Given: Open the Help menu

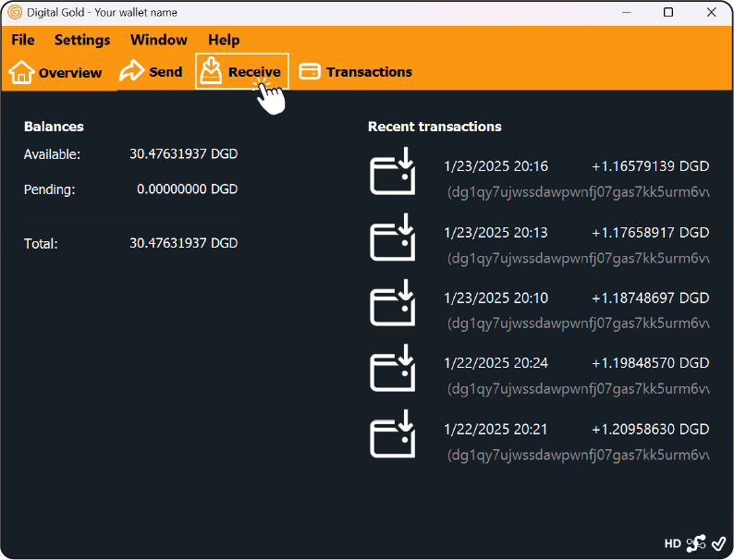Looking at the screenshot, I should [224, 40].
